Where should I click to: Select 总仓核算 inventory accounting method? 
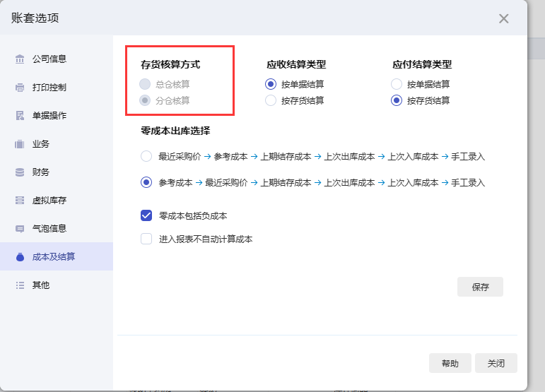click(x=145, y=84)
